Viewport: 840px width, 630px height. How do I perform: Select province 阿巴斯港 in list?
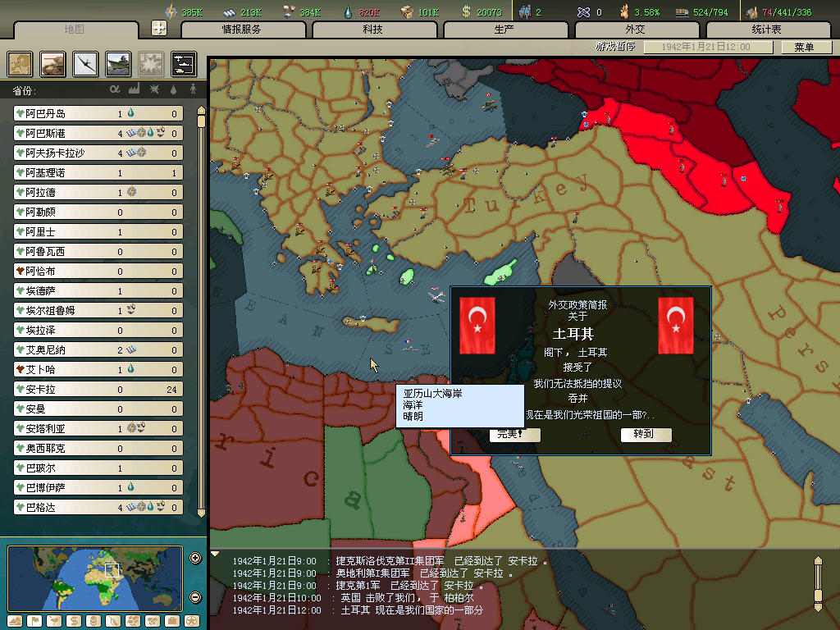[98, 134]
